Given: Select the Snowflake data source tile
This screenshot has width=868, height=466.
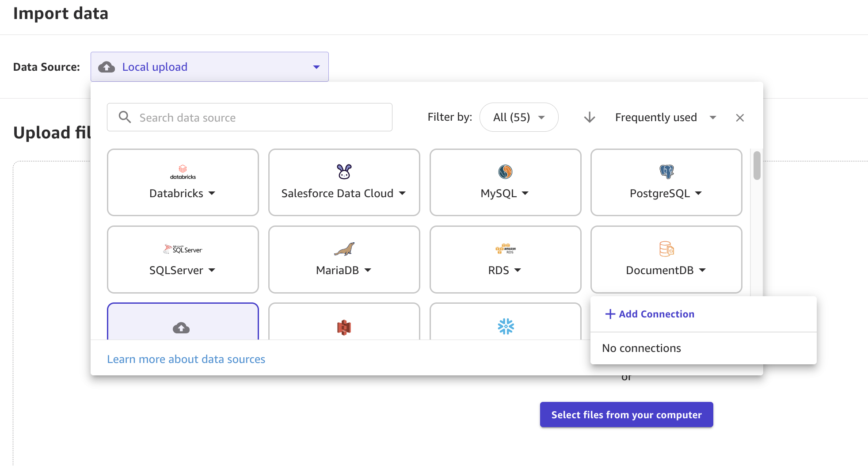Looking at the screenshot, I should click(505, 321).
